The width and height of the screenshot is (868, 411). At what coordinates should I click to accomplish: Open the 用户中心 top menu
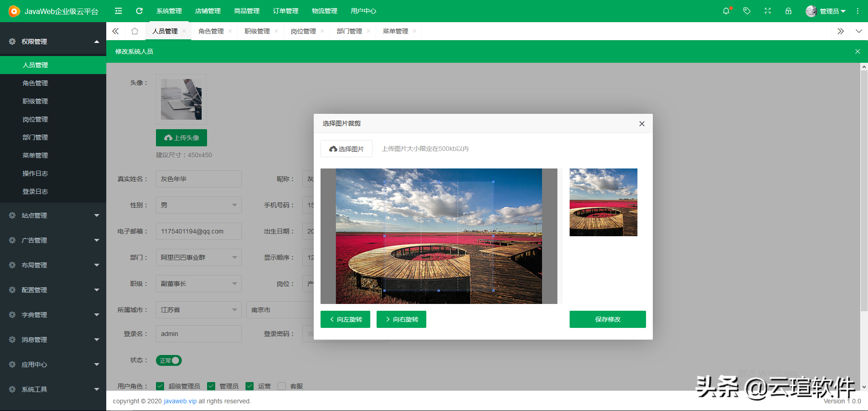pyautogui.click(x=363, y=11)
